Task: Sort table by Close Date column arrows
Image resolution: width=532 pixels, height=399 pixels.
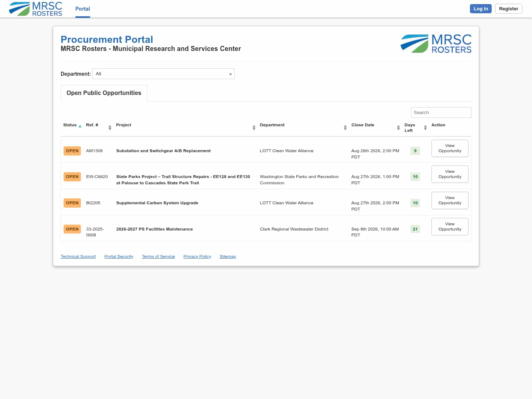Action: tap(398, 127)
